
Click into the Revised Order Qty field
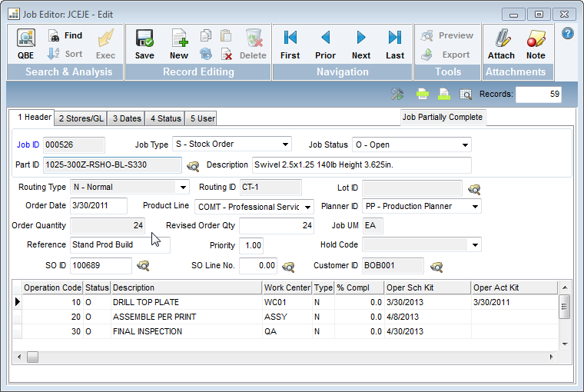pyautogui.click(x=277, y=225)
